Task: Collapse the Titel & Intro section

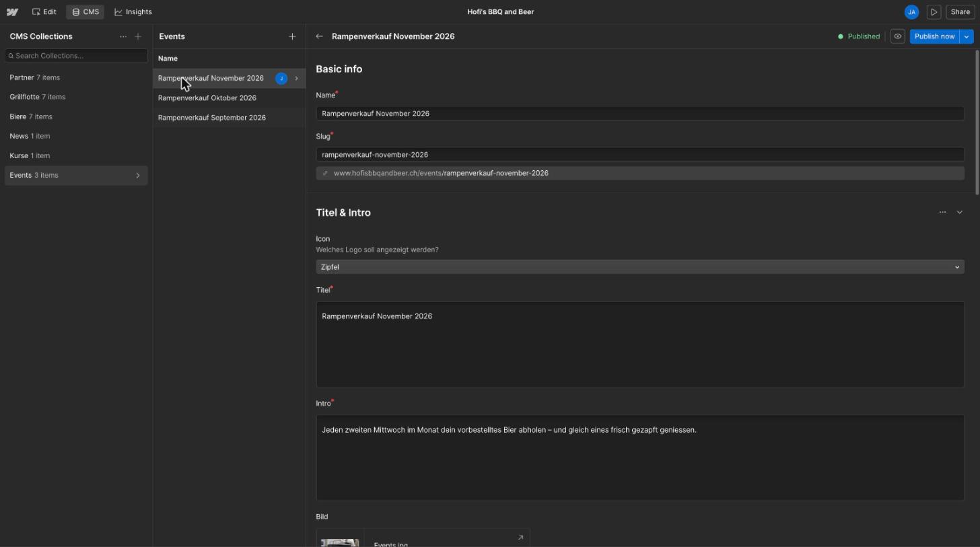Action: point(959,212)
